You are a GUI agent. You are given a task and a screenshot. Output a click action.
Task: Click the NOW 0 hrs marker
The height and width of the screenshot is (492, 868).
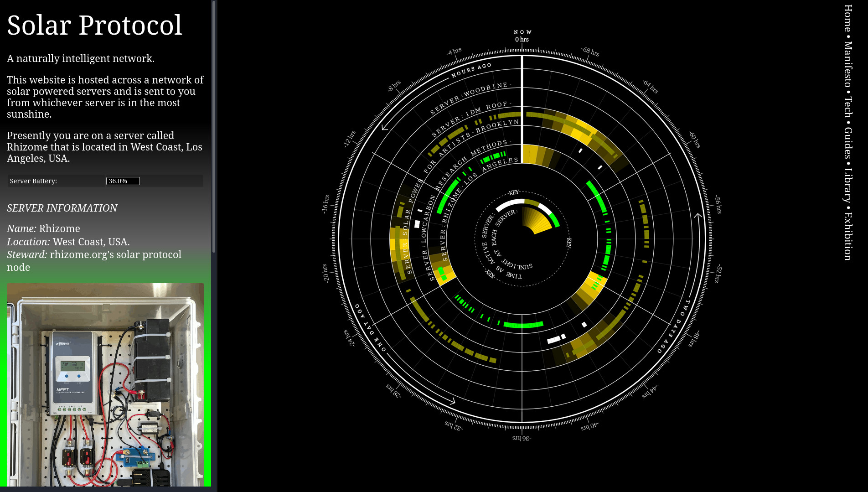click(x=522, y=36)
